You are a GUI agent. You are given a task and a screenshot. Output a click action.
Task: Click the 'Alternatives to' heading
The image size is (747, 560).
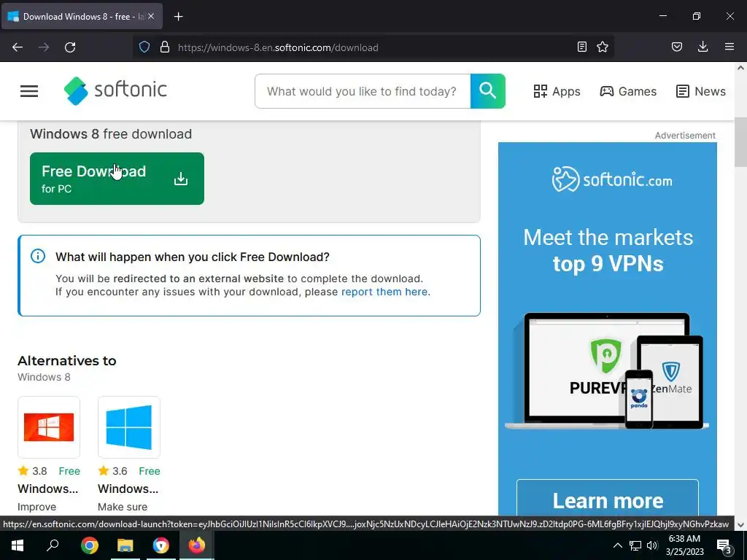tap(66, 360)
